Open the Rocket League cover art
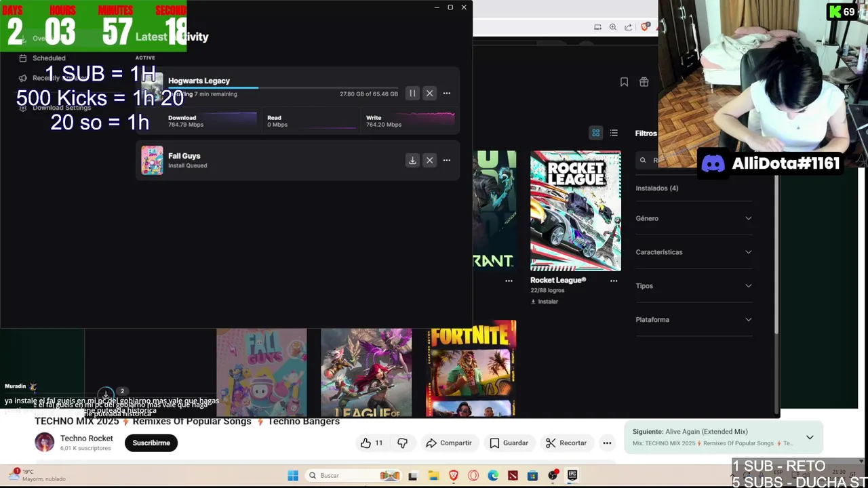The width and height of the screenshot is (868, 488). [x=575, y=211]
